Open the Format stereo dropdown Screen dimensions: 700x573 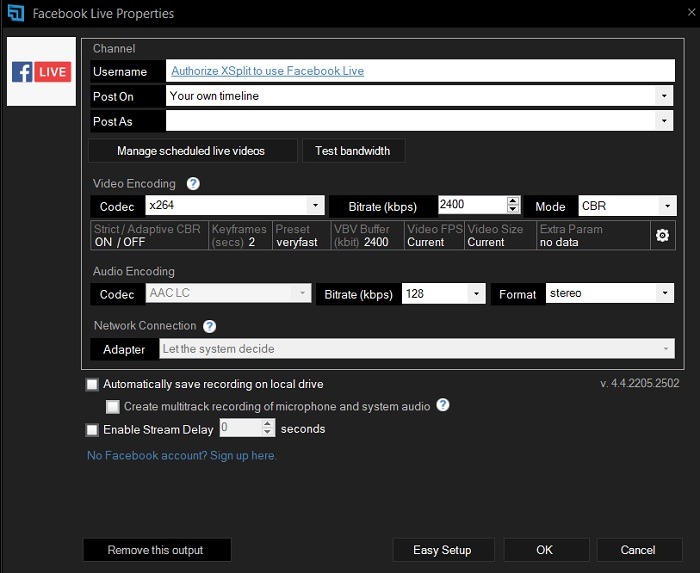[x=609, y=293]
